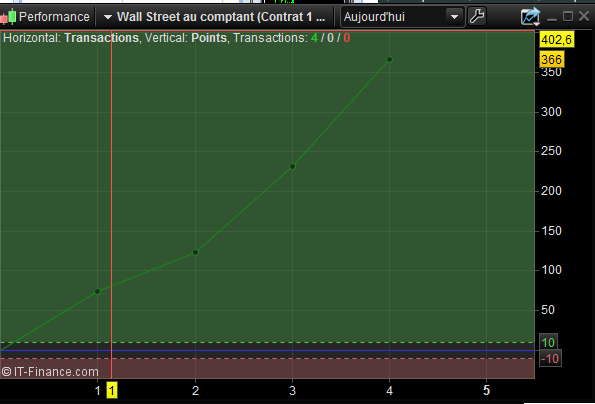Click axis value 250
This screenshot has height=404, width=595.
(x=551, y=151)
